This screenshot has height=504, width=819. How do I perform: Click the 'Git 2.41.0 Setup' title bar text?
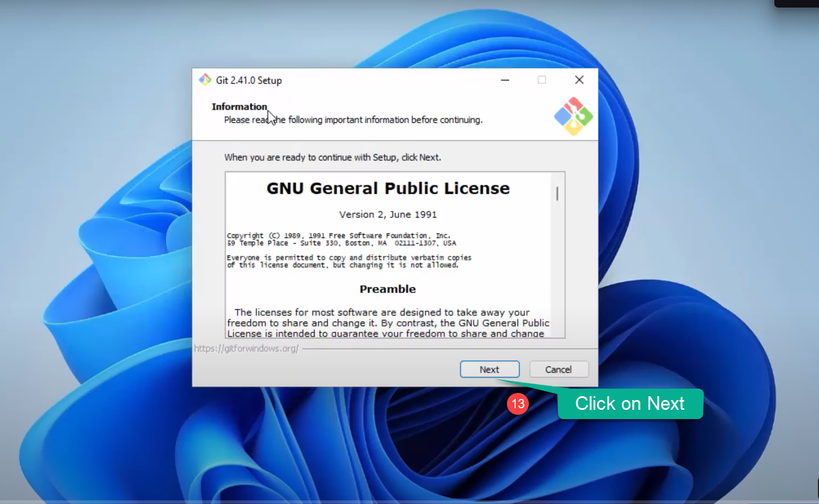[x=249, y=79]
